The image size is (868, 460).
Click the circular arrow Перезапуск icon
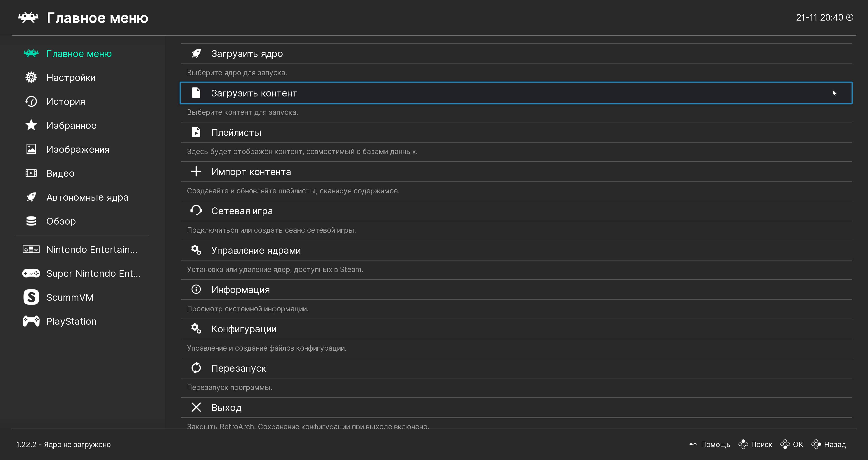tap(196, 368)
